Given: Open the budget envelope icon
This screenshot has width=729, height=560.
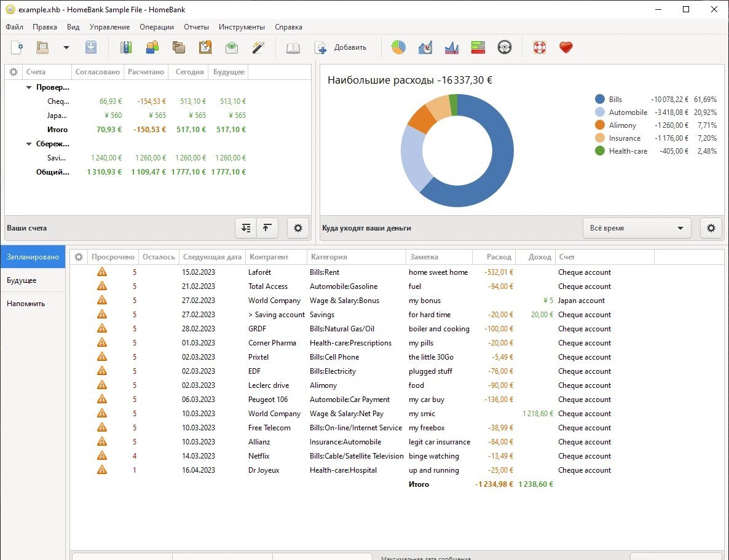Looking at the screenshot, I should point(232,47).
